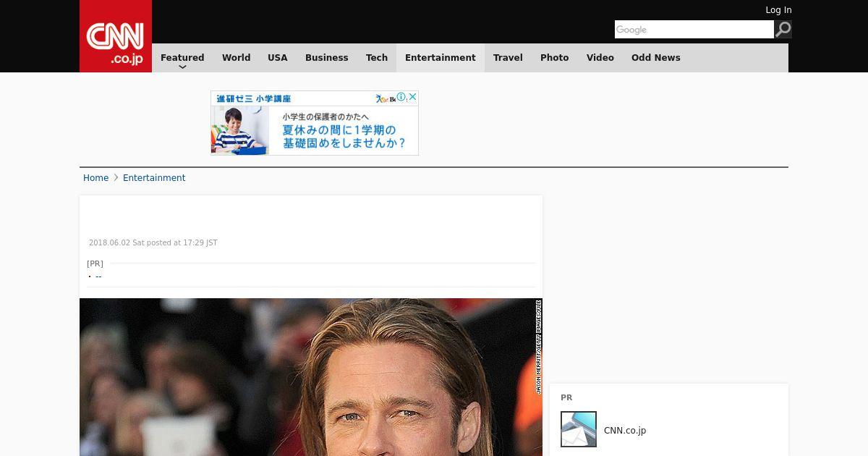Image resolution: width=868 pixels, height=456 pixels.
Task: Click the CNN.co.jp logo
Action: 116,36
